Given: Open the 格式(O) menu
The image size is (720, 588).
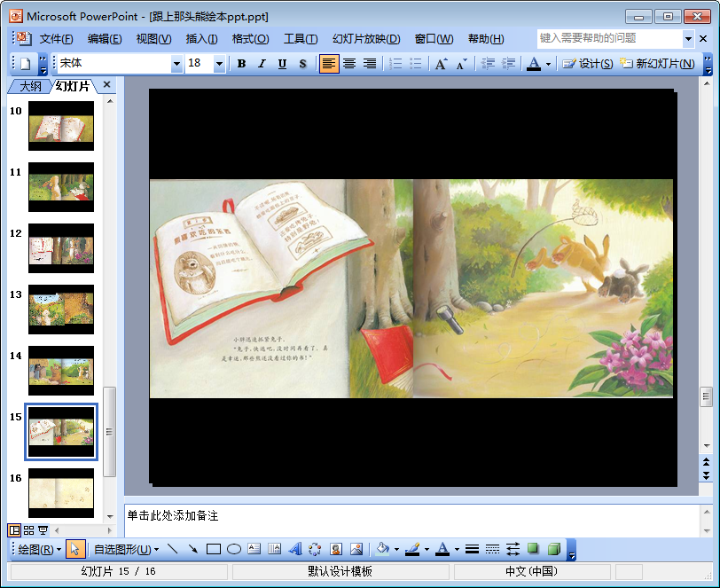Looking at the screenshot, I should pyautogui.click(x=250, y=39).
